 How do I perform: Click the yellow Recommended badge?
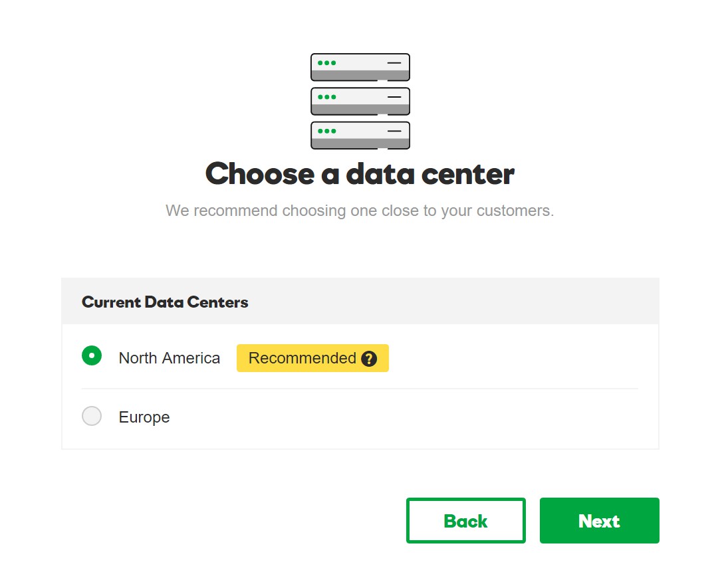pos(312,358)
